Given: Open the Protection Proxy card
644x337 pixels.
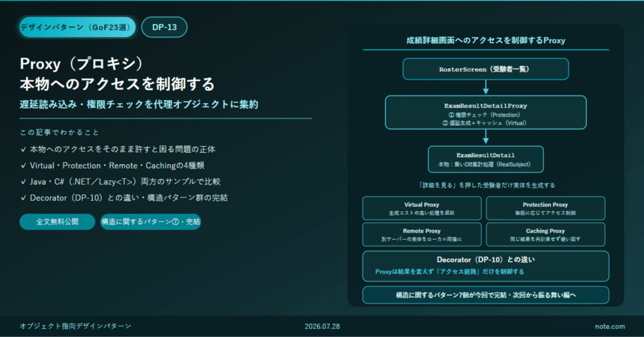Looking at the screenshot, I should pyautogui.click(x=545, y=208).
